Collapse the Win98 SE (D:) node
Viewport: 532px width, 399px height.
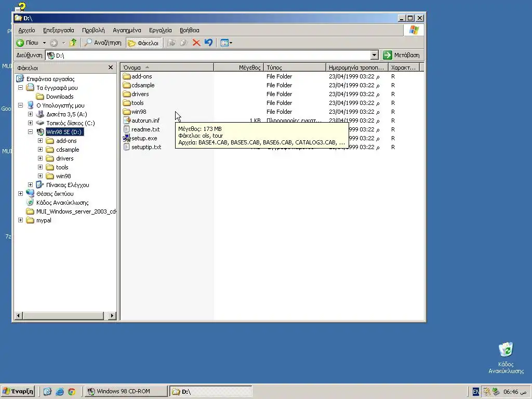click(30, 131)
